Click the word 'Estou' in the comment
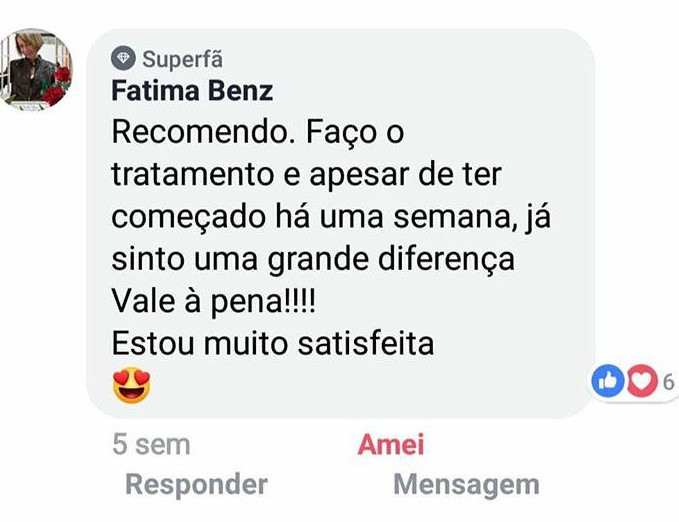 coord(153,344)
